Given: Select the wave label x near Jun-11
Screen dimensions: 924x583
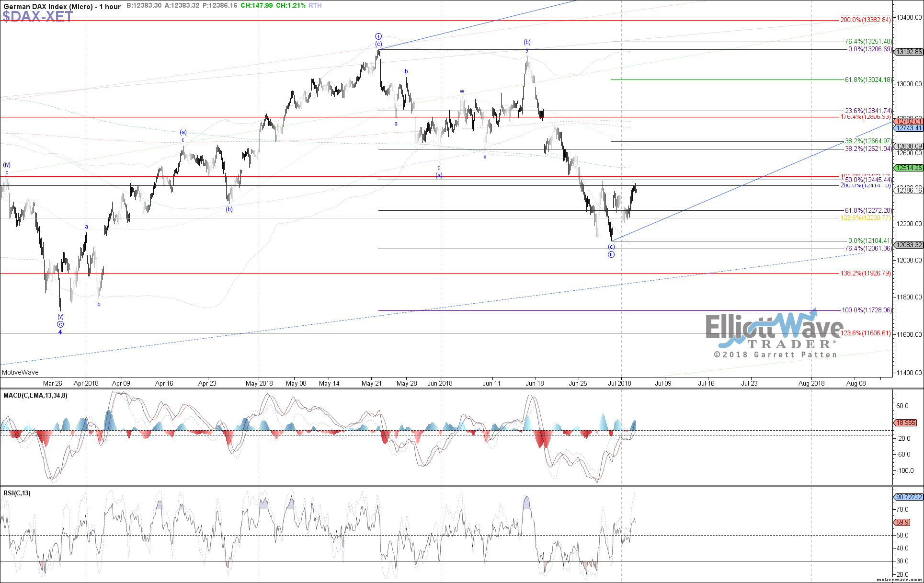Looking at the screenshot, I should (485, 157).
